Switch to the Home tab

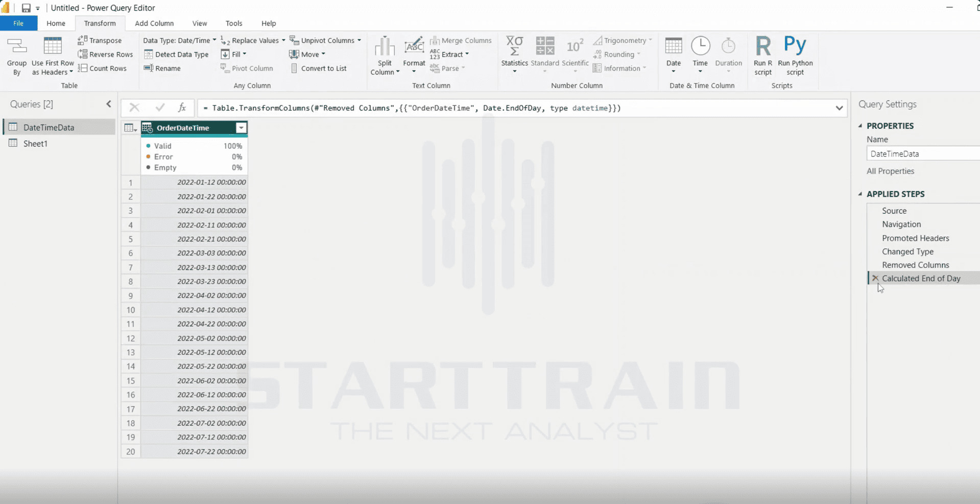coord(56,23)
